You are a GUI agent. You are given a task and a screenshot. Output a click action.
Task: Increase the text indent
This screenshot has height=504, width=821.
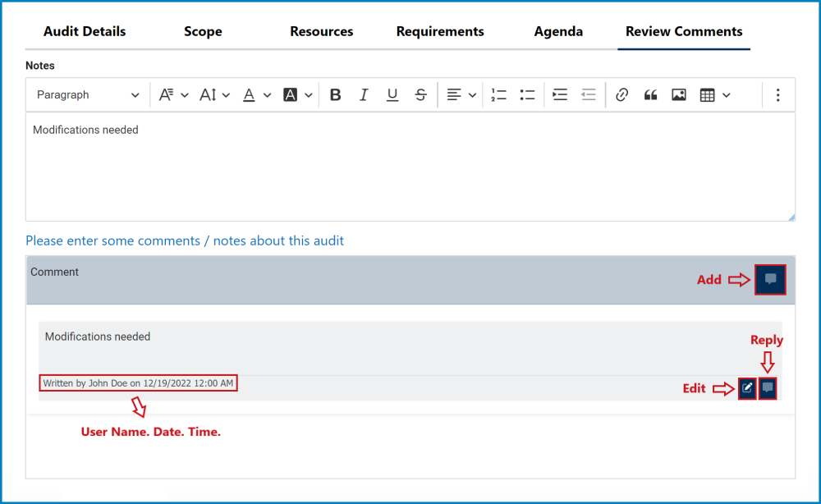(x=560, y=94)
